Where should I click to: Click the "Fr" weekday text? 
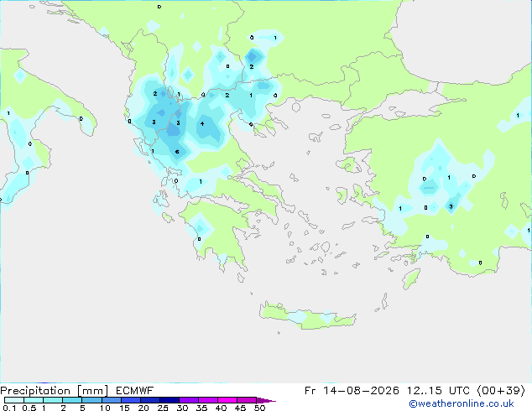coord(310,391)
